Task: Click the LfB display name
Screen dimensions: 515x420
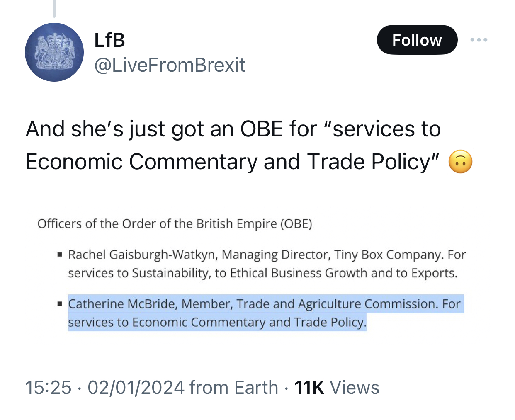Action: pyautogui.click(x=109, y=40)
